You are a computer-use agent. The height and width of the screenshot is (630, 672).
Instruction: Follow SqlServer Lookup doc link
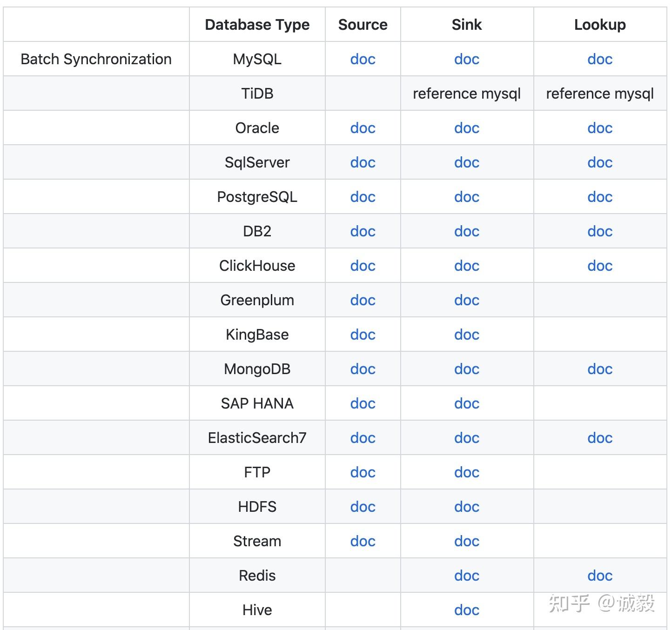tap(600, 162)
